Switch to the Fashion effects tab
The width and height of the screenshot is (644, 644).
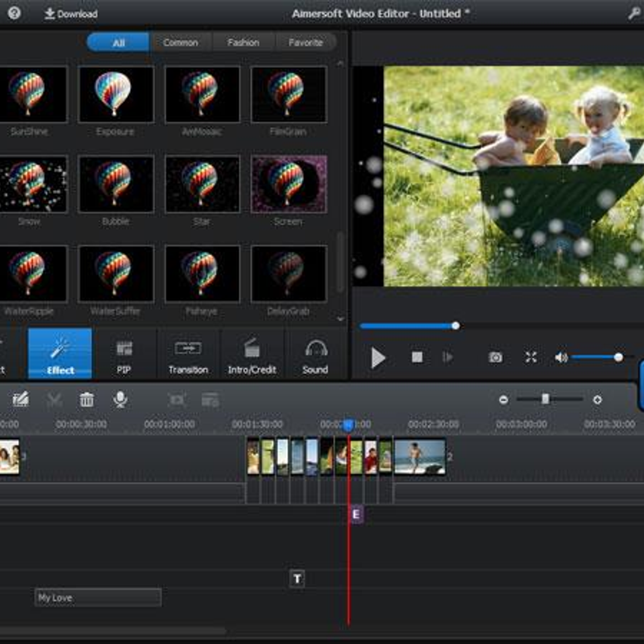[243, 43]
